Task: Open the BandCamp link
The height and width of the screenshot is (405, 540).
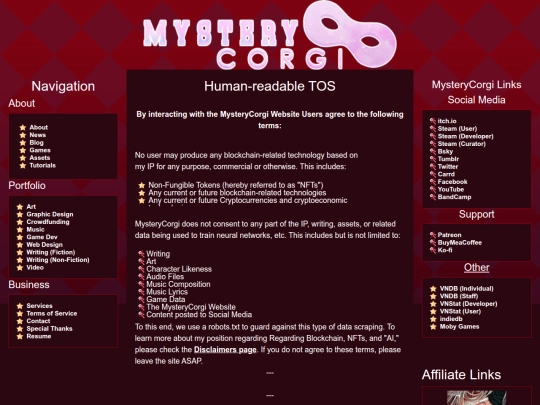Action: pos(454,197)
